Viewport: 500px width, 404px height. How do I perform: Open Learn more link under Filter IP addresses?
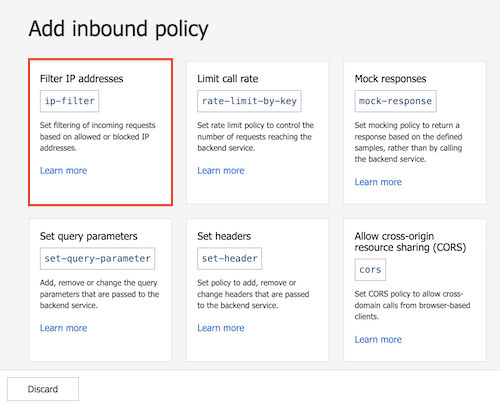tap(63, 171)
